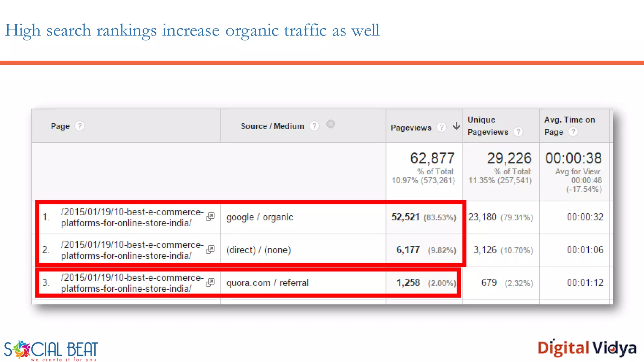This screenshot has height=362, width=644.
Task: Open row 3 page in new window icon
Action: [210, 282]
